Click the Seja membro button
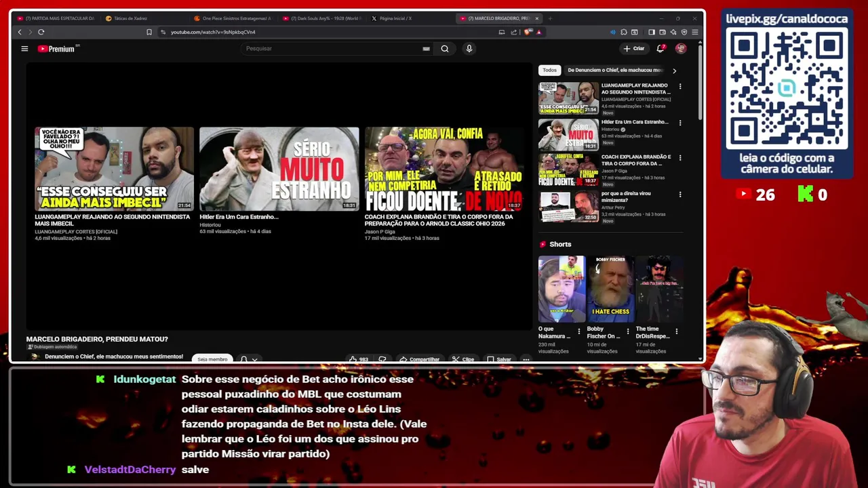The width and height of the screenshot is (868, 488). point(212,359)
